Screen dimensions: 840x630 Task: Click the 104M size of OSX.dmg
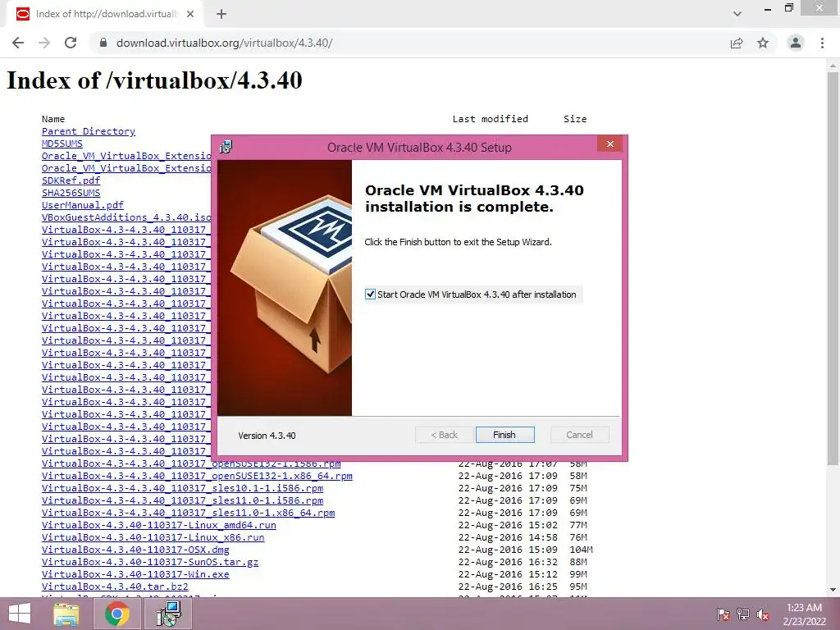click(582, 550)
